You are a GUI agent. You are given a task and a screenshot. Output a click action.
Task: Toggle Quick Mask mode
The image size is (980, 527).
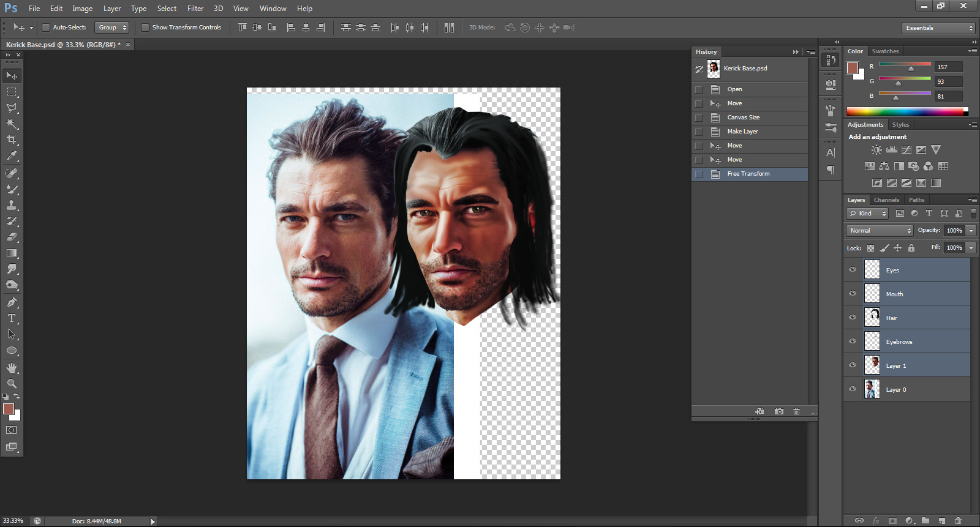(12, 430)
